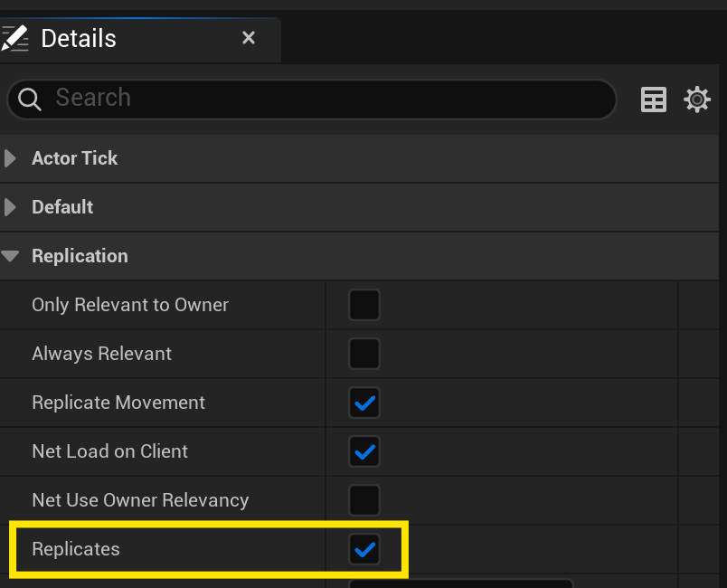Close the Details tab
727x588 pixels.
click(x=249, y=38)
